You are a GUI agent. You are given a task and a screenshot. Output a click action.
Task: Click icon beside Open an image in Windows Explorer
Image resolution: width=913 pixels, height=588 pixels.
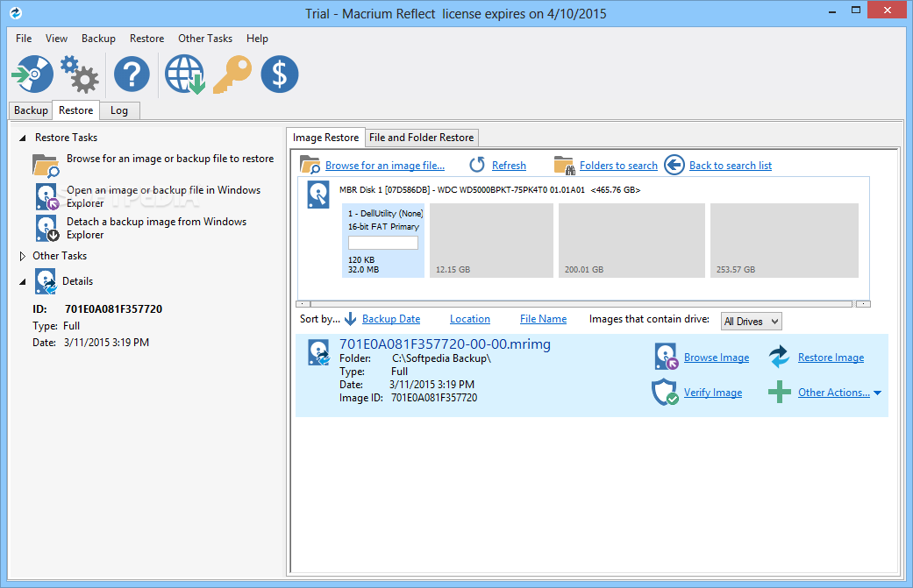(x=46, y=196)
